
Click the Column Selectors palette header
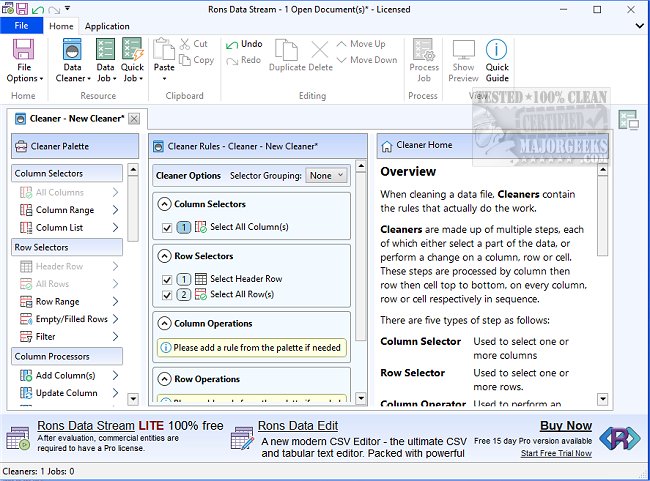[x=67, y=173]
